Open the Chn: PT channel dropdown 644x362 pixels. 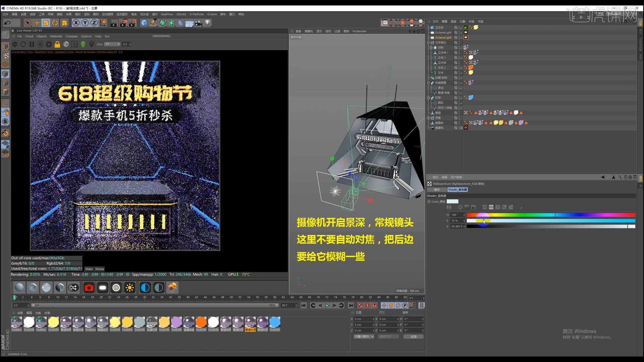pos(113,44)
